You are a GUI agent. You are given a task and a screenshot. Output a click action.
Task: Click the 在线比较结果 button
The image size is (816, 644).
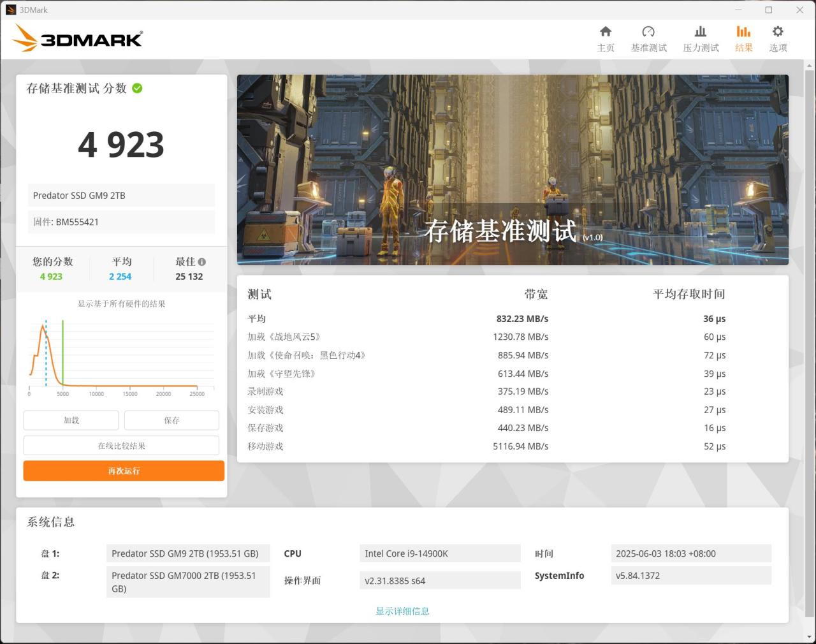click(121, 446)
